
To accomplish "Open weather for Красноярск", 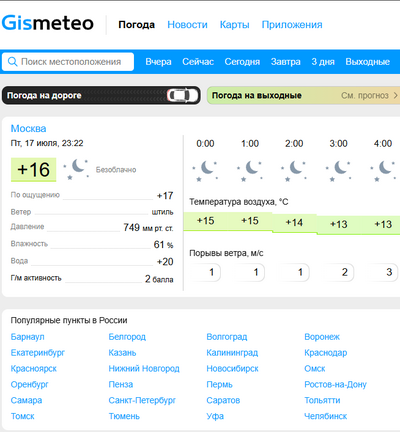I will pos(34,369).
